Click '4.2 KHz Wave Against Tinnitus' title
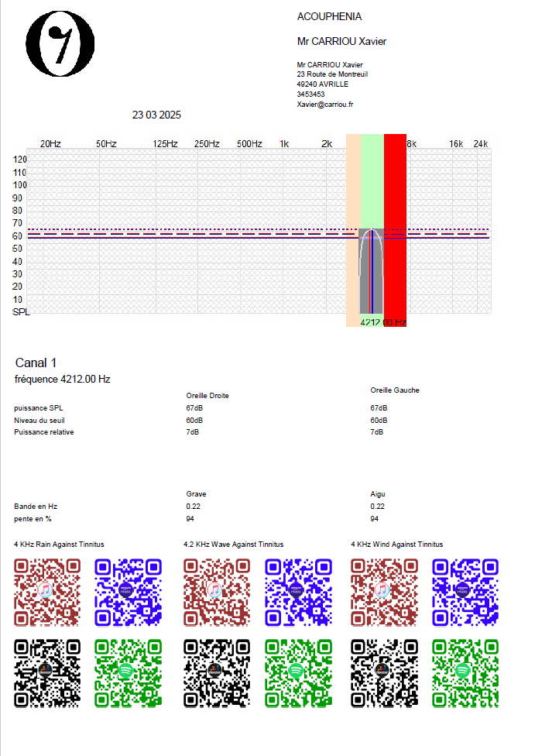Image resolution: width=535 pixels, height=756 pixels. (x=233, y=545)
